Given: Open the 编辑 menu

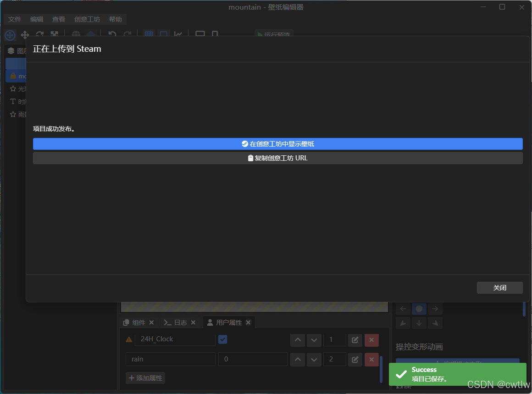Looking at the screenshot, I should tap(37, 19).
